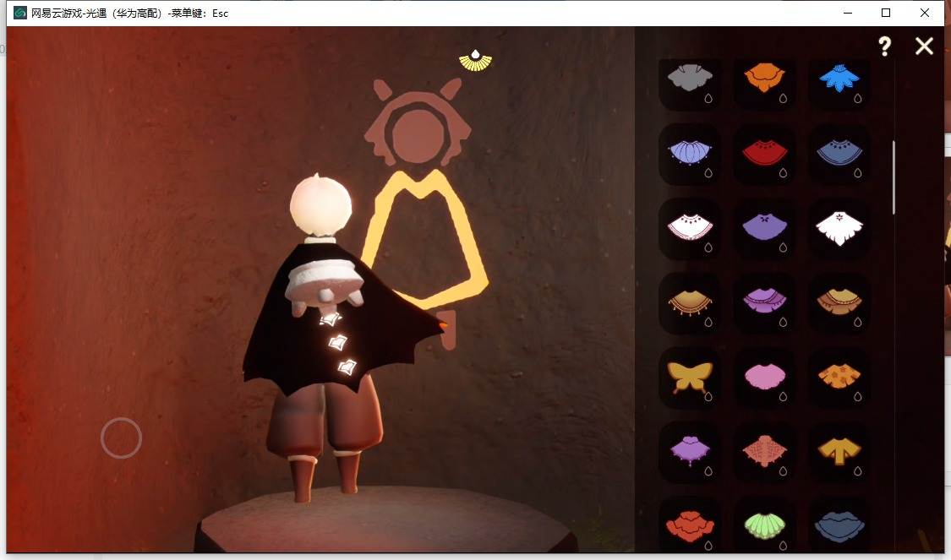
Task: Select the yellow butterfly wing cape
Action: click(x=690, y=378)
